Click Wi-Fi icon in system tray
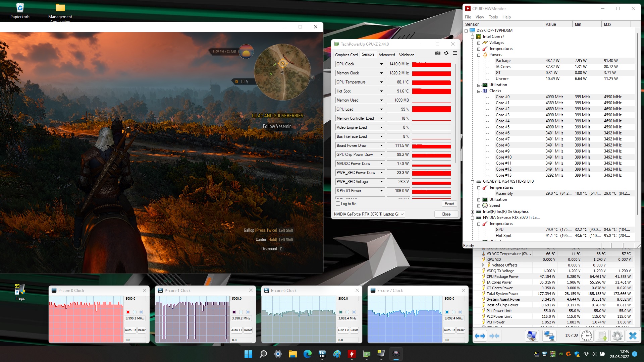This screenshot has height=362, width=644. pyautogui.click(x=586, y=354)
